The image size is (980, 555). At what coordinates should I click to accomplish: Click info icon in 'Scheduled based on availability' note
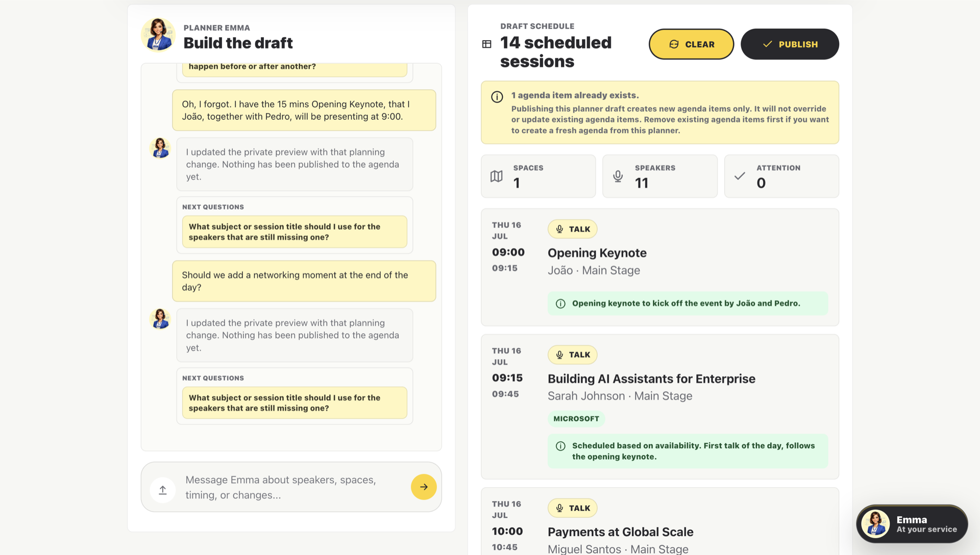pyautogui.click(x=560, y=446)
